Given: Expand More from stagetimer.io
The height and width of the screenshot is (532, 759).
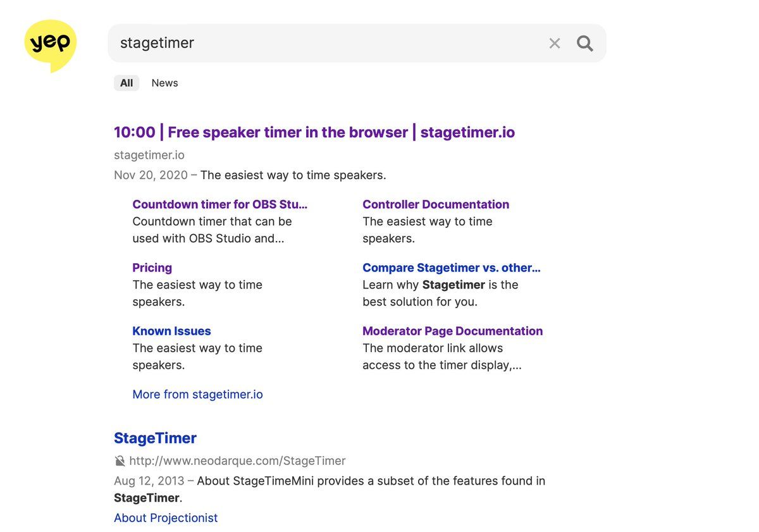Looking at the screenshot, I should click(x=197, y=394).
